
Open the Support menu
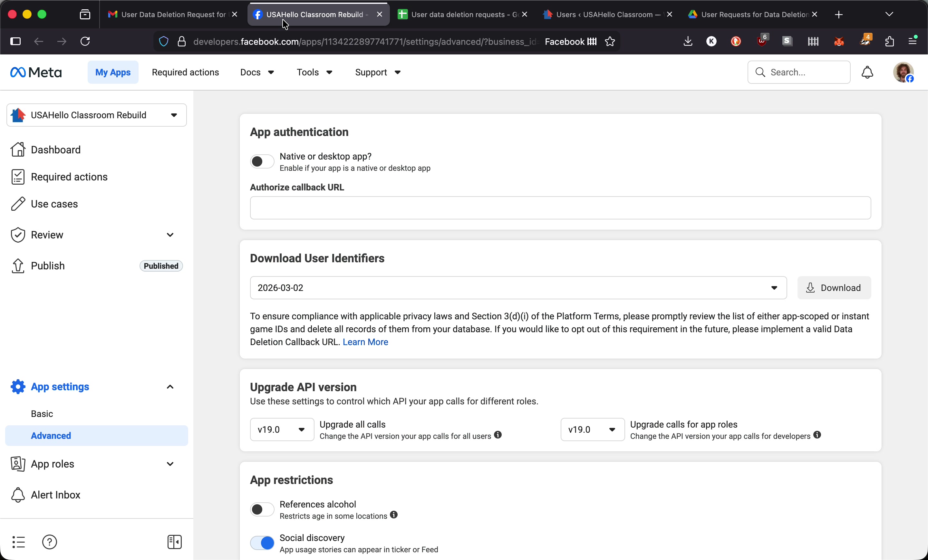pyautogui.click(x=378, y=72)
